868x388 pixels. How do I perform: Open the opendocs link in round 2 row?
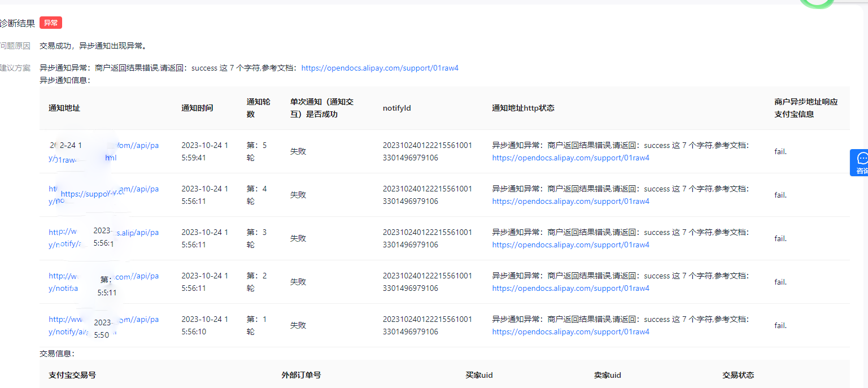click(570, 289)
